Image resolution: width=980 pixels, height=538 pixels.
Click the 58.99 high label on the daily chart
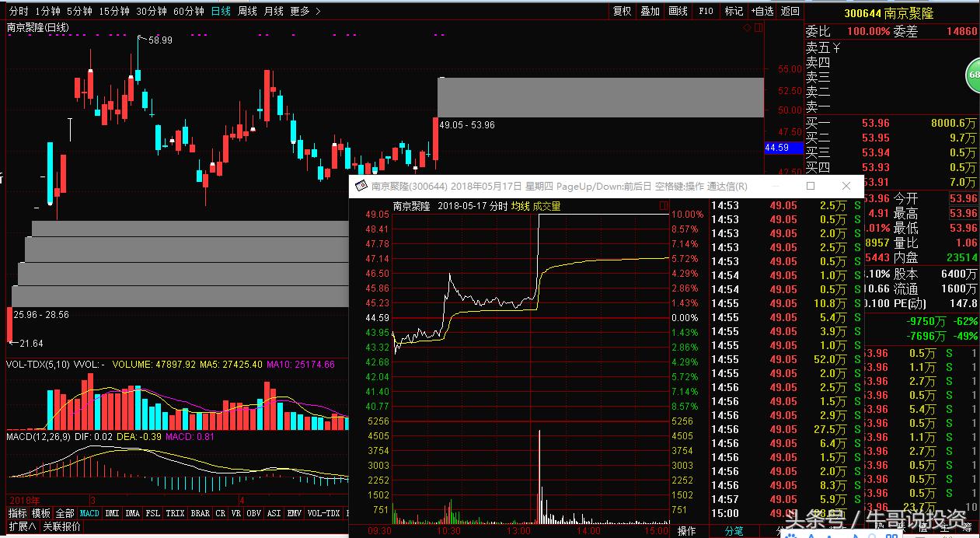pyautogui.click(x=160, y=40)
